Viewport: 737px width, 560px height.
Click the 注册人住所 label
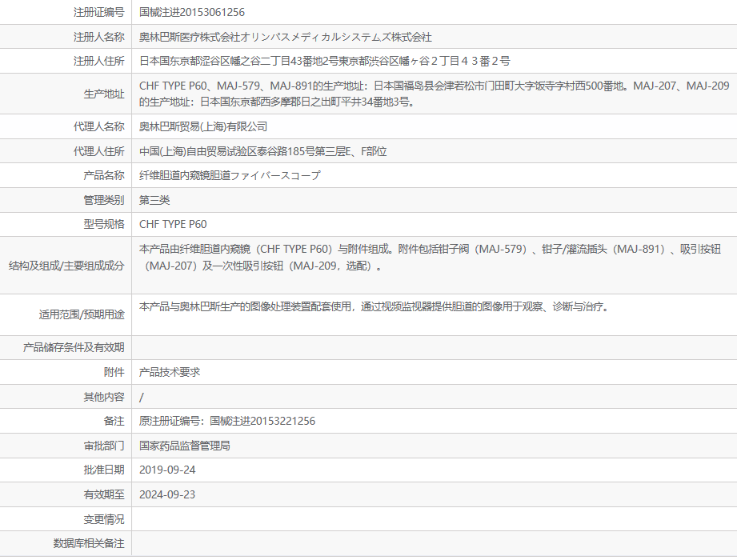[x=98, y=61]
